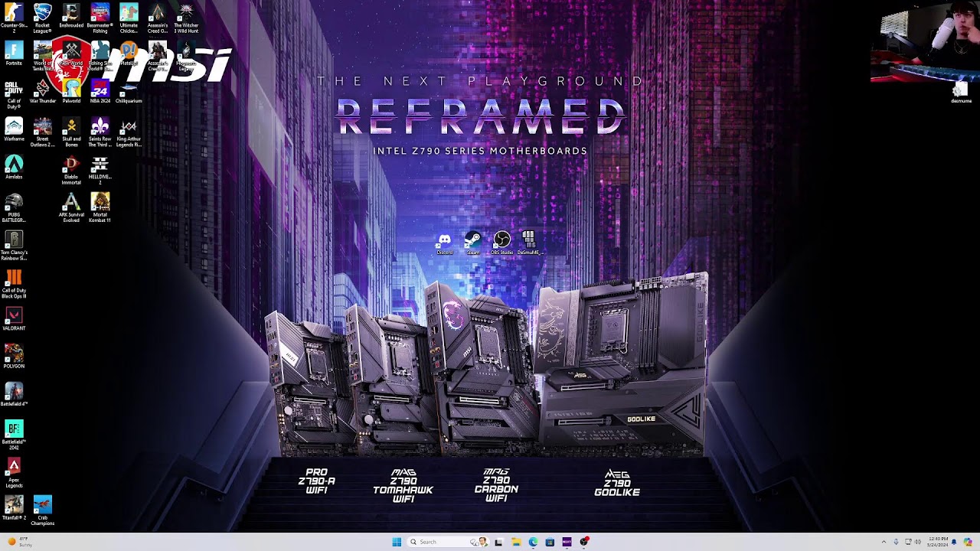Select the Aimlabs desktop shortcut

tap(14, 168)
